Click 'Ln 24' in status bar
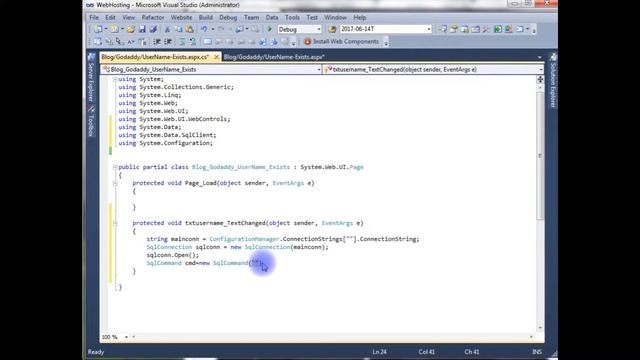 379,352
